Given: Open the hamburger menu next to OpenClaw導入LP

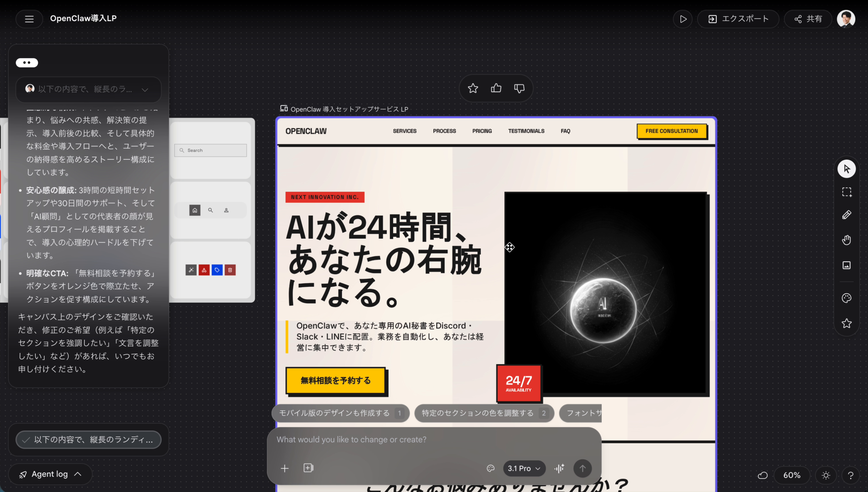Looking at the screenshot, I should coord(29,19).
